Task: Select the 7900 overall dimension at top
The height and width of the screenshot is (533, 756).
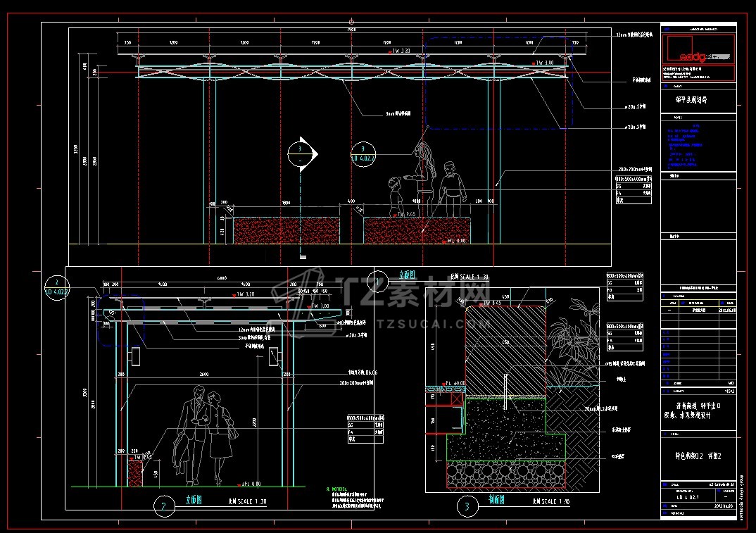Action: pyautogui.click(x=351, y=30)
